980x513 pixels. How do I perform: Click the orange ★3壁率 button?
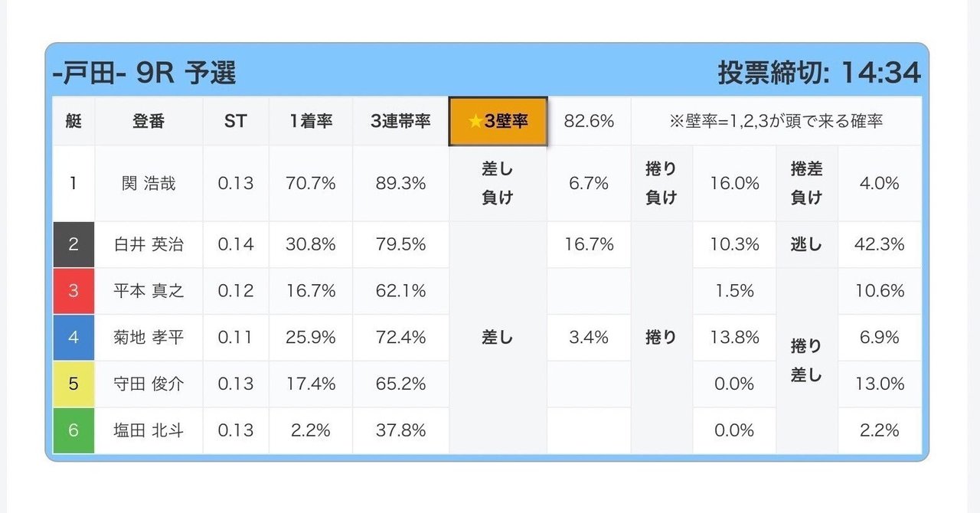[x=498, y=121]
